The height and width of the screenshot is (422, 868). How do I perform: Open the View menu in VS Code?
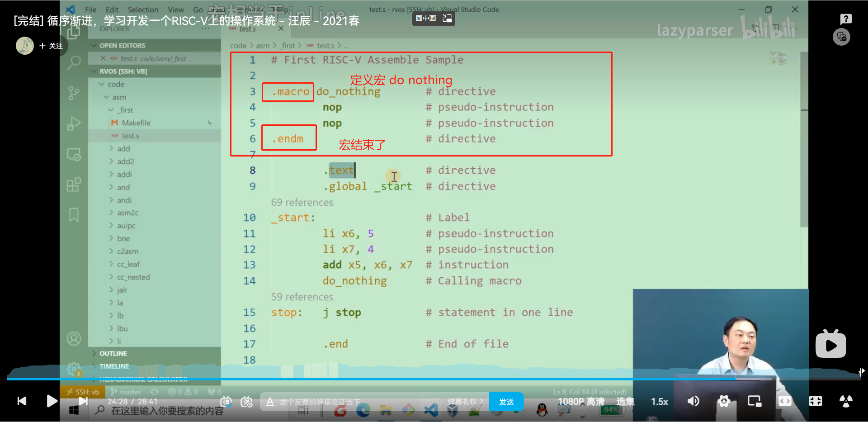coord(176,9)
